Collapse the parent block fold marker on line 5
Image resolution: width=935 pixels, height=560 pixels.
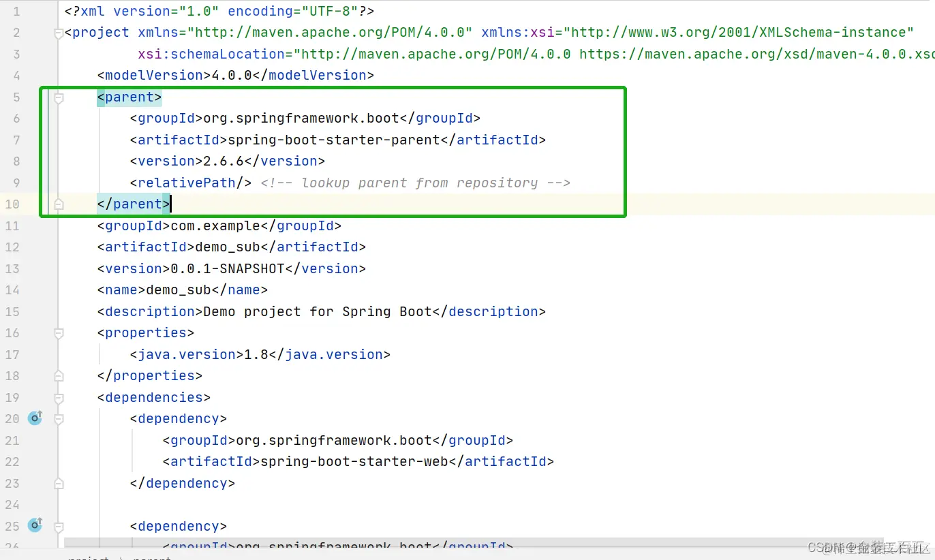[59, 97]
